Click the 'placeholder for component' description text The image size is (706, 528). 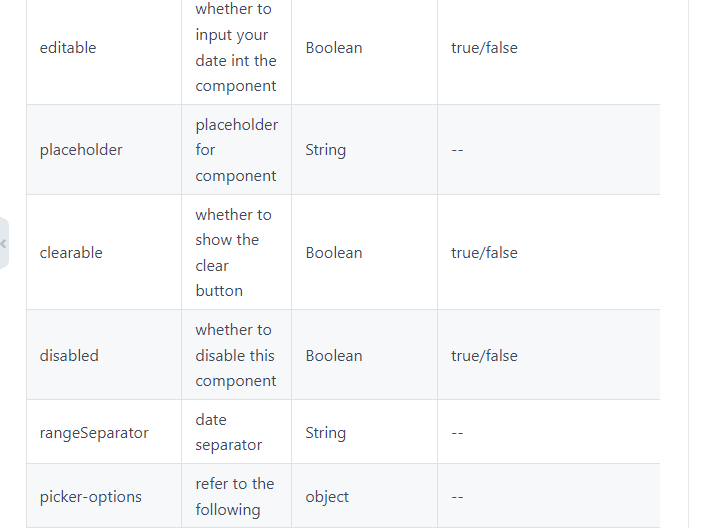[x=236, y=150]
